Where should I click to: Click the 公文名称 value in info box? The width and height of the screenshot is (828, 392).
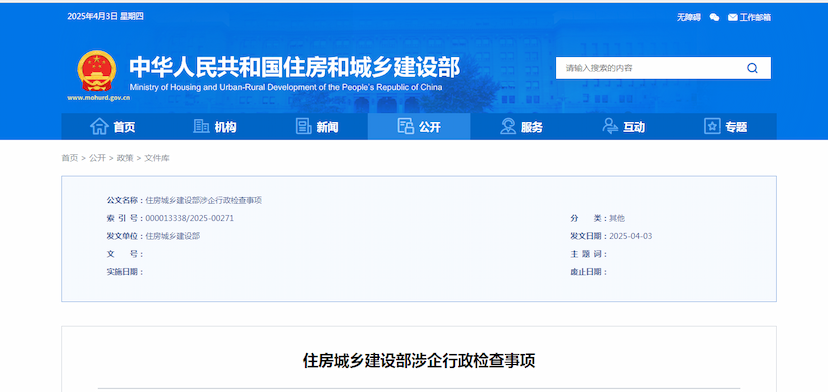[204, 200]
